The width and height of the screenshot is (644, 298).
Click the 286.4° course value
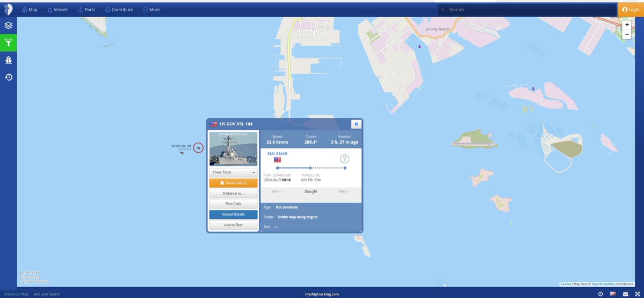311,142
